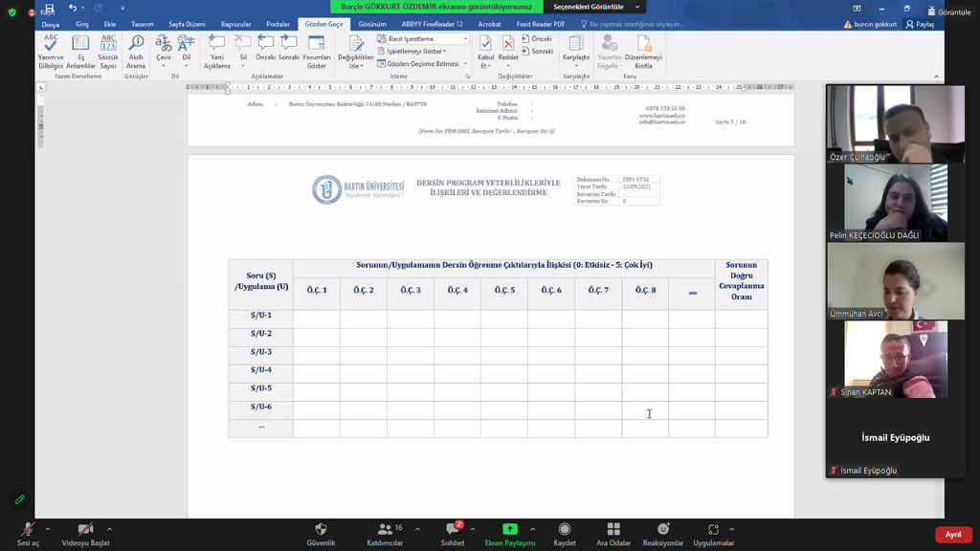Open the Basit İşaretleme markup dropdown
This screenshot has width=980, height=551.
click(x=422, y=39)
